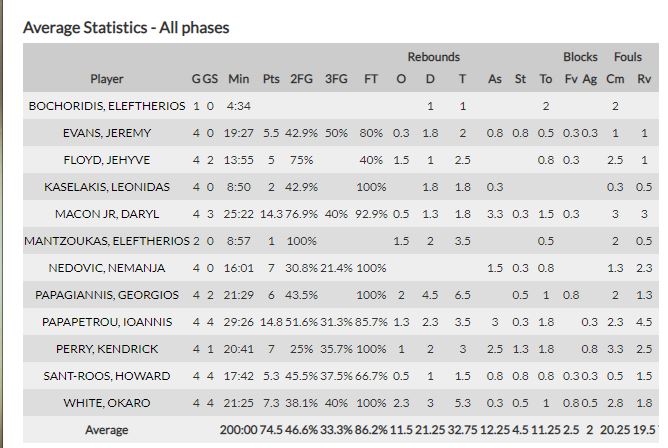Sort by the Player column header
Screen dimensions: 668x448
[107, 79]
